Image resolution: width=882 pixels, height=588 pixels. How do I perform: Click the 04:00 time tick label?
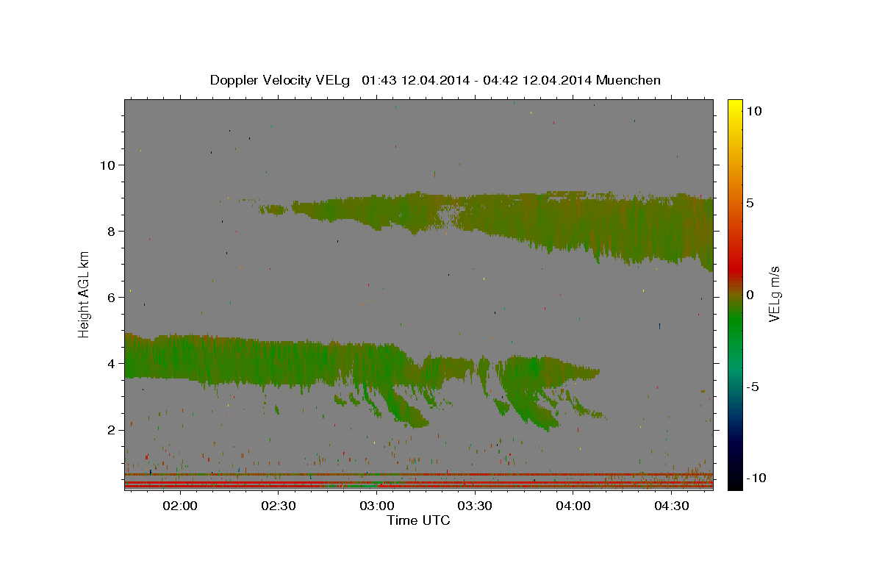[x=573, y=506]
